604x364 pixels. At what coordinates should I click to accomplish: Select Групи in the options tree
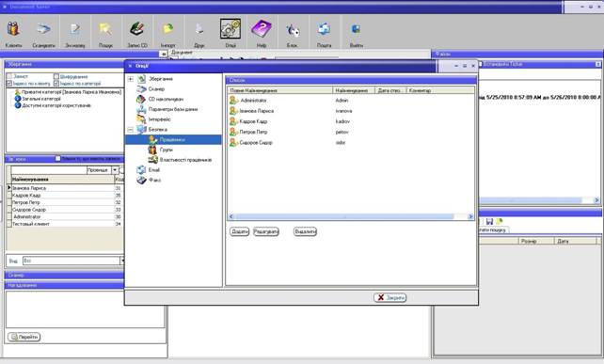(166, 150)
